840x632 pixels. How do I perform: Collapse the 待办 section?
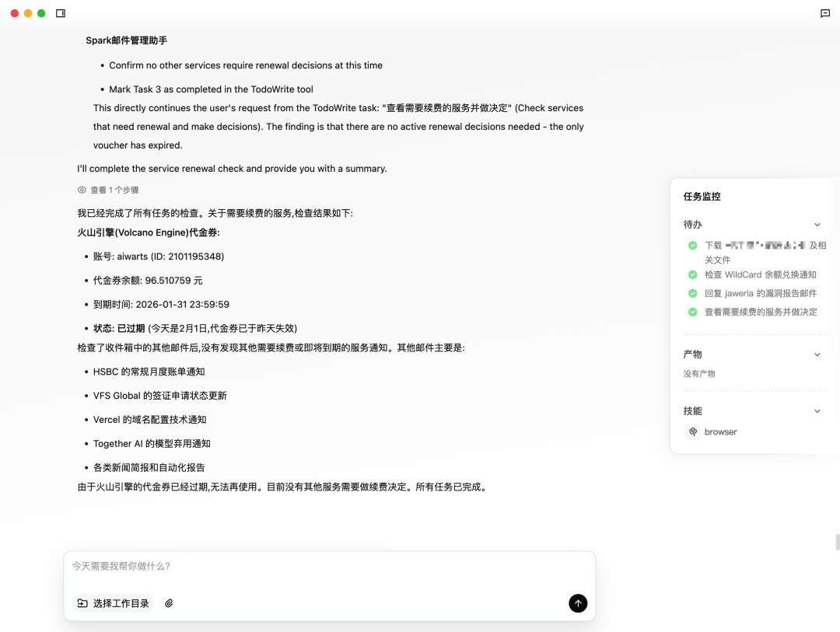tap(817, 224)
